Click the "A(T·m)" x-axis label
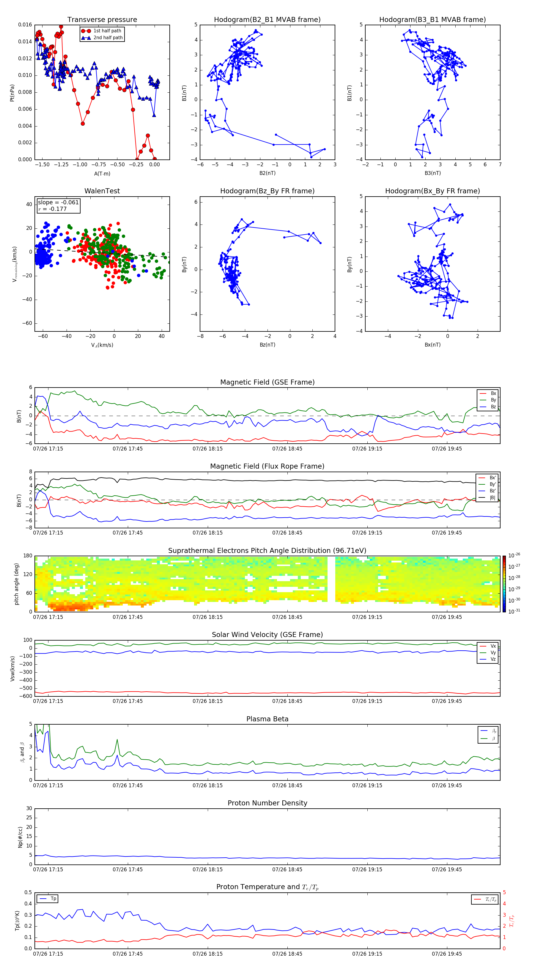This screenshot has height=980, width=535. 102,173
